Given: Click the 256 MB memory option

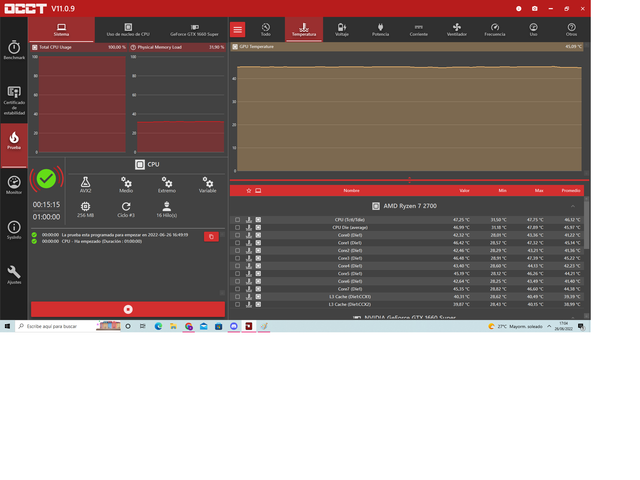Looking at the screenshot, I should click(x=85, y=209).
